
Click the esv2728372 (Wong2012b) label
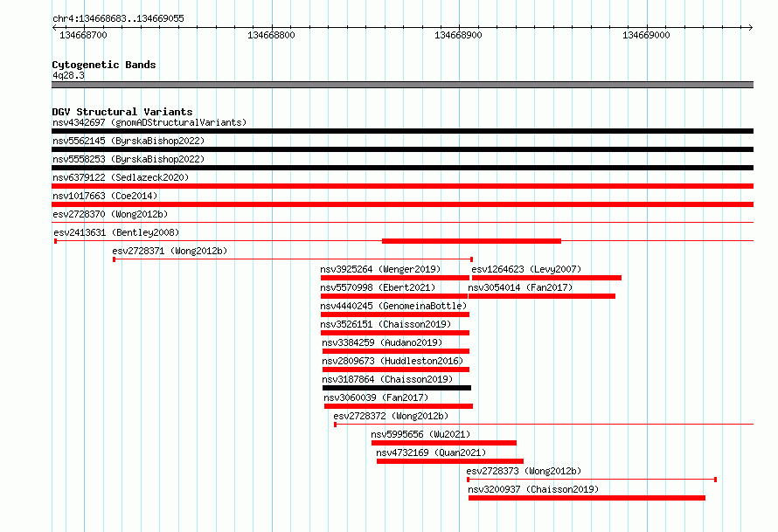[x=391, y=416]
